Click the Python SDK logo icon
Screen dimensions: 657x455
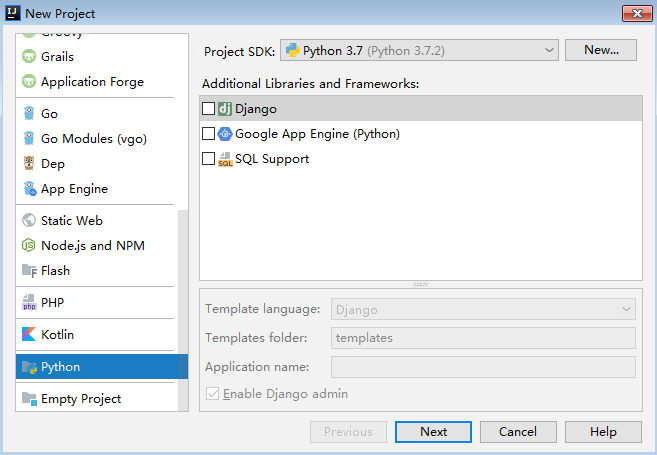292,50
